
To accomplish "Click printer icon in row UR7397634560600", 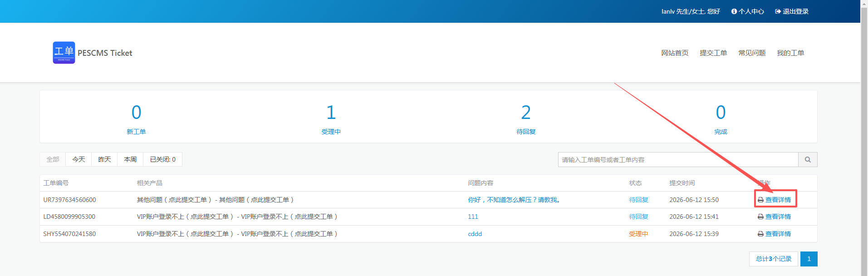I will (x=760, y=200).
